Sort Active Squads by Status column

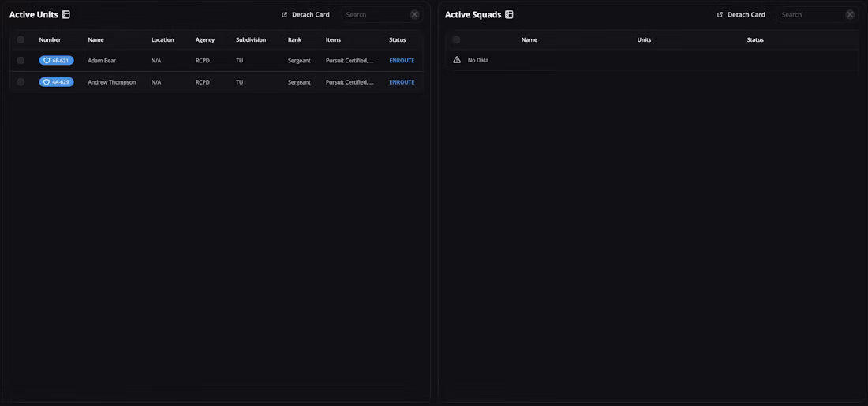pyautogui.click(x=755, y=39)
